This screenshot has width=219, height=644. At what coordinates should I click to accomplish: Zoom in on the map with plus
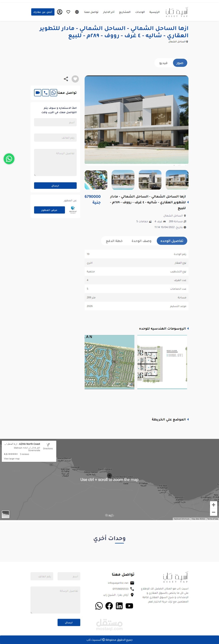pyautogui.click(x=213, y=505)
